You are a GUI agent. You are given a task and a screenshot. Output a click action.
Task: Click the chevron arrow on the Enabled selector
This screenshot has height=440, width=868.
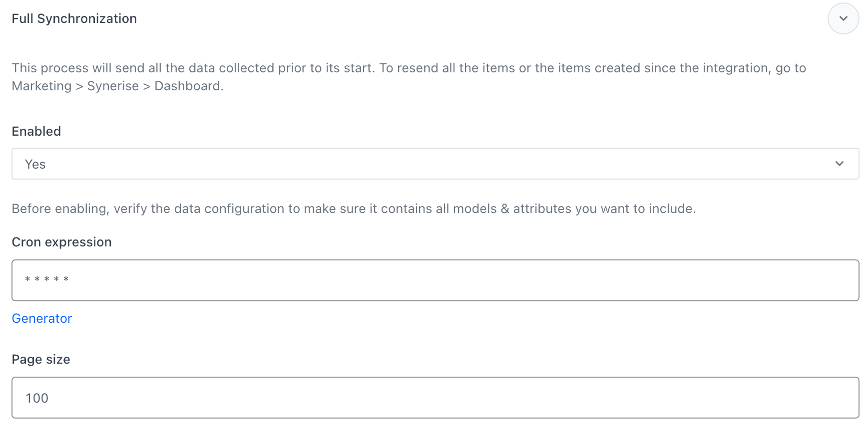coord(840,164)
